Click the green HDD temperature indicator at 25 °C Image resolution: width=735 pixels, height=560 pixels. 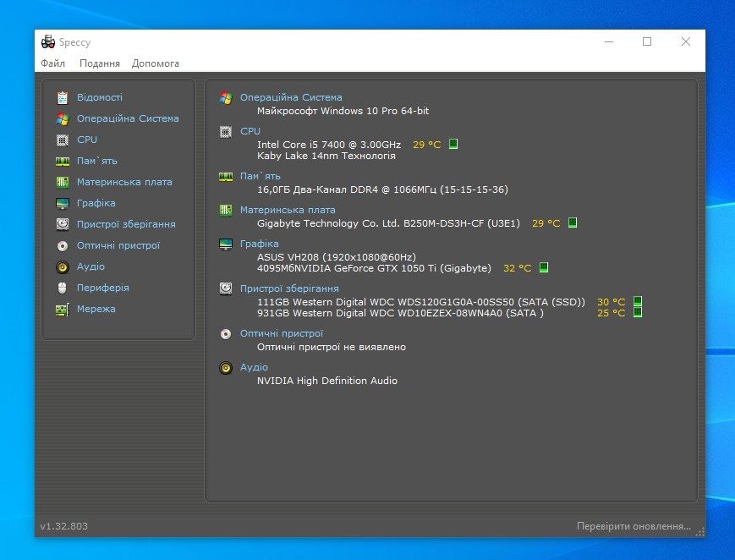click(x=638, y=312)
